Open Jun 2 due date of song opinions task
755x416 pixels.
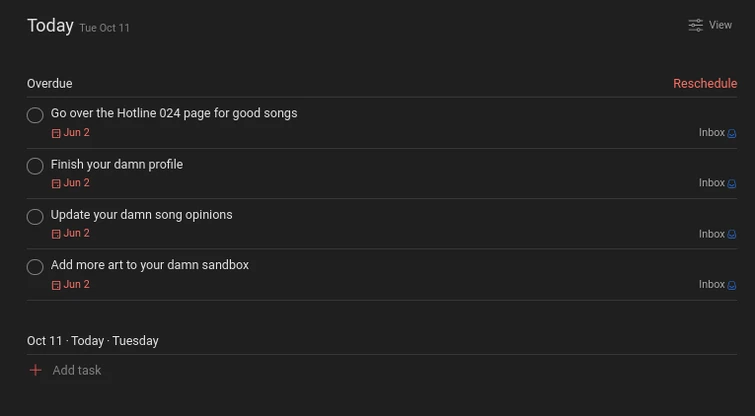click(76, 234)
